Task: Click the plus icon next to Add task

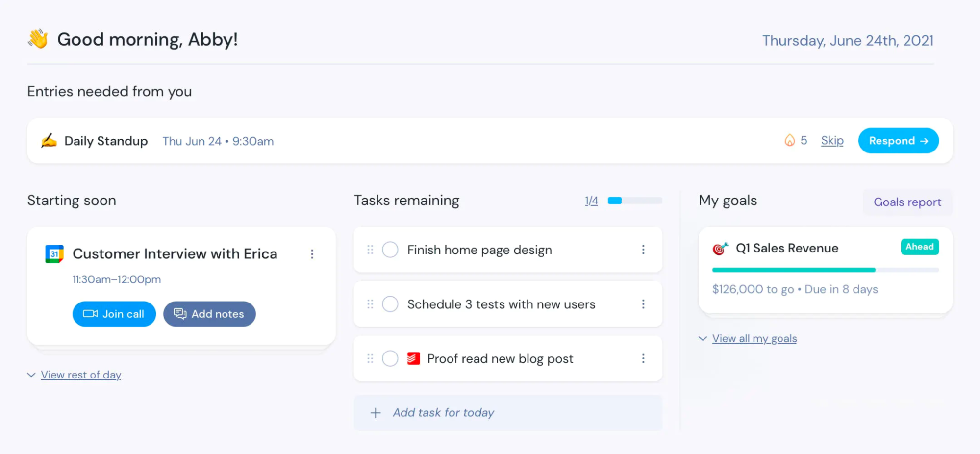Action: coord(376,413)
